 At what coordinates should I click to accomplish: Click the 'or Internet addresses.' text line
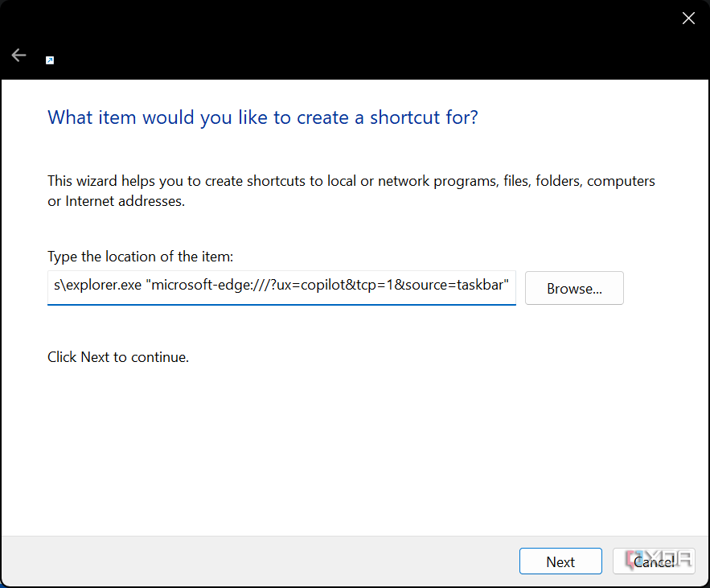tap(117, 201)
